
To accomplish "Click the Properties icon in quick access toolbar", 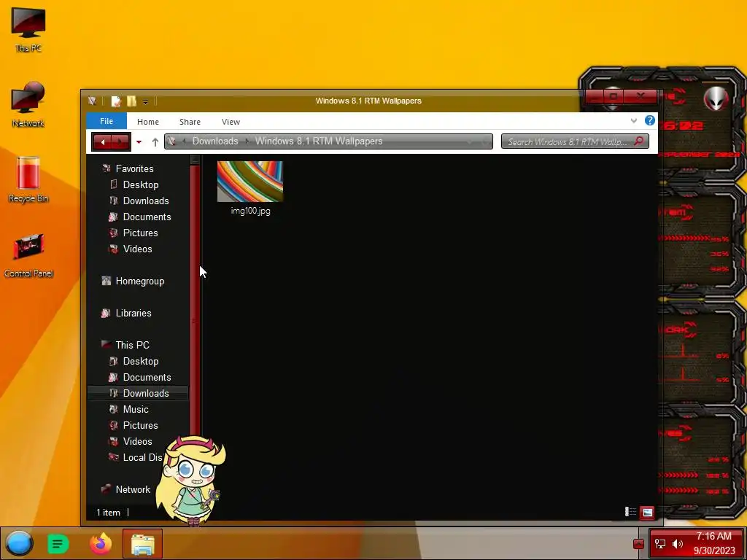I will coord(116,101).
